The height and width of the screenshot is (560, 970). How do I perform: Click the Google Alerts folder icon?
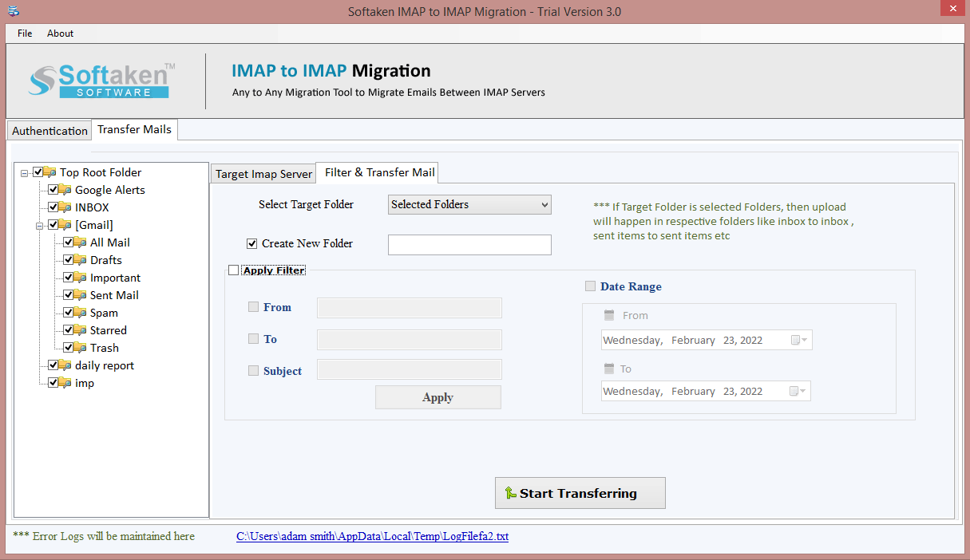point(65,190)
